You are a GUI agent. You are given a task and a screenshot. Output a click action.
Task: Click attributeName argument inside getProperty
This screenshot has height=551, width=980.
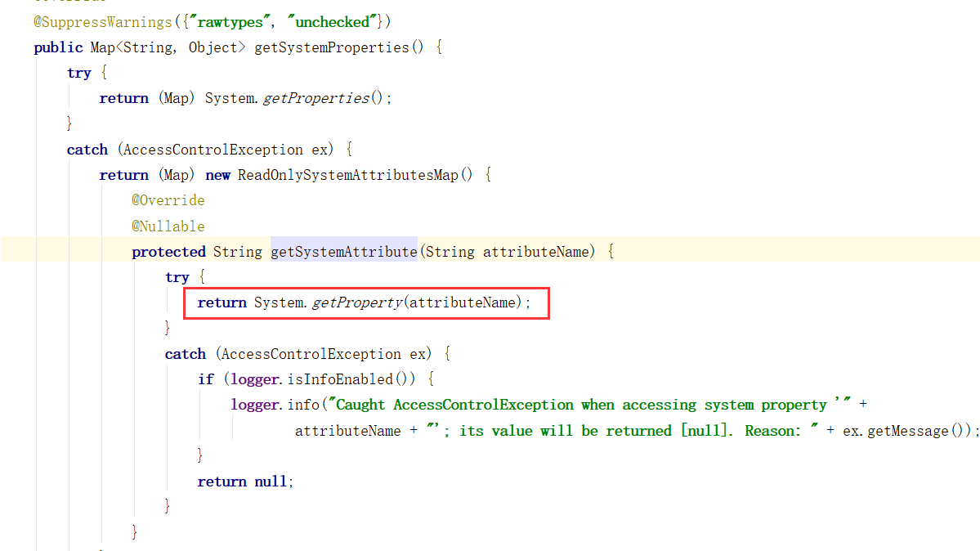tap(463, 302)
